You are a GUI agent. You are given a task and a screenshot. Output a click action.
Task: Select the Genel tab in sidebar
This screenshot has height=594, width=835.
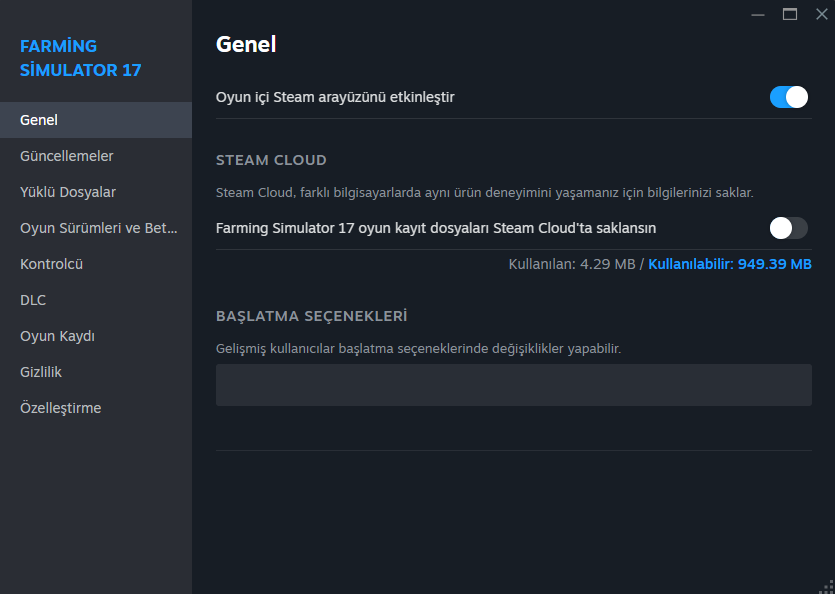pos(96,120)
